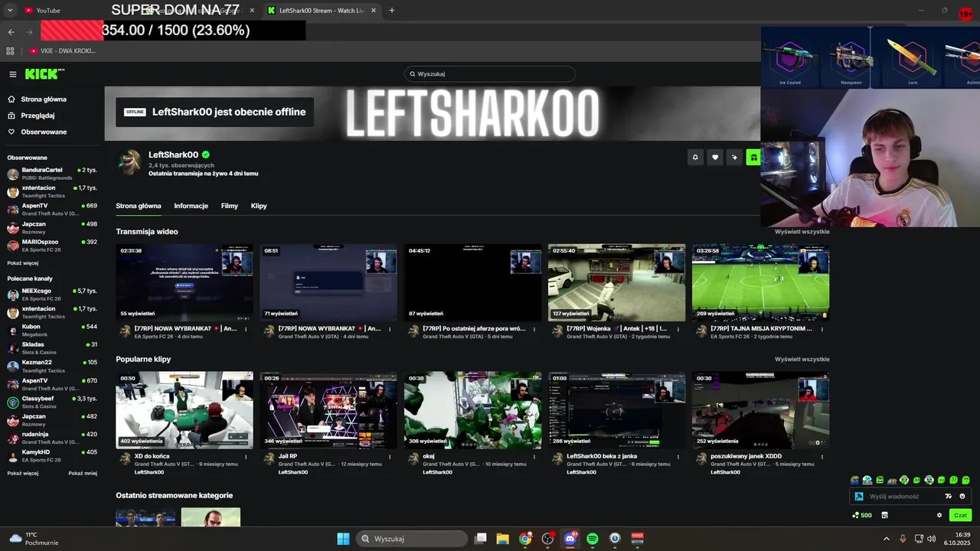View all videos via Wyświetl wszystkie
The width and height of the screenshot is (980, 551).
point(802,232)
